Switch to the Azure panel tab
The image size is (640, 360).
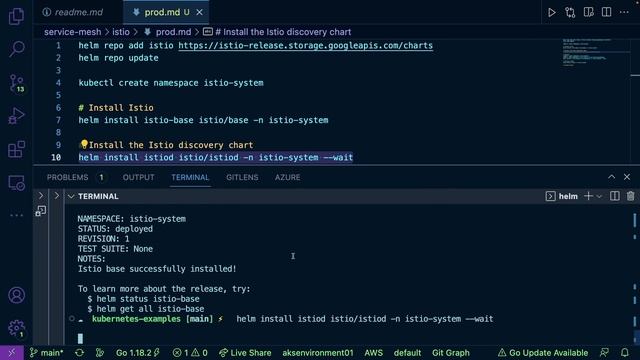click(x=287, y=177)
